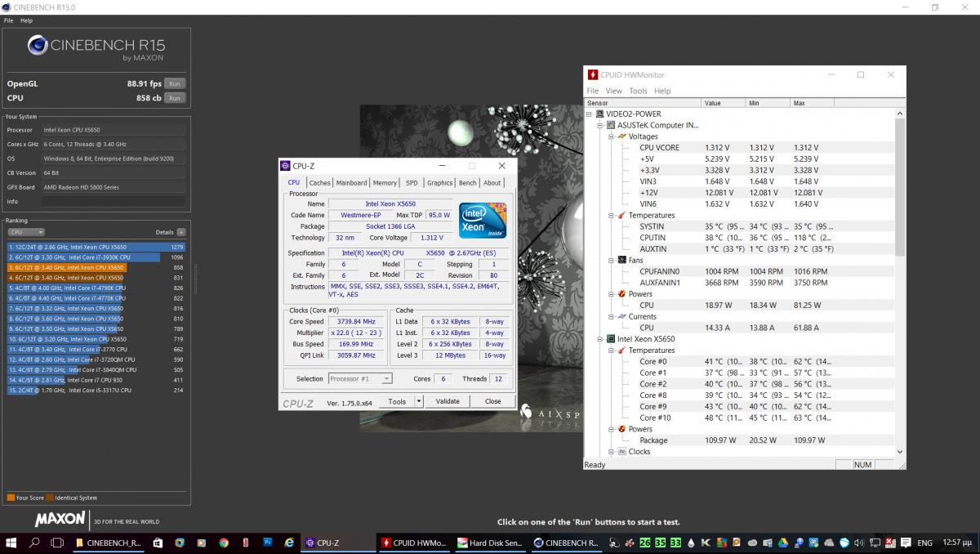Open the SPD tab in CPU-Z

[x=412, y=183]
